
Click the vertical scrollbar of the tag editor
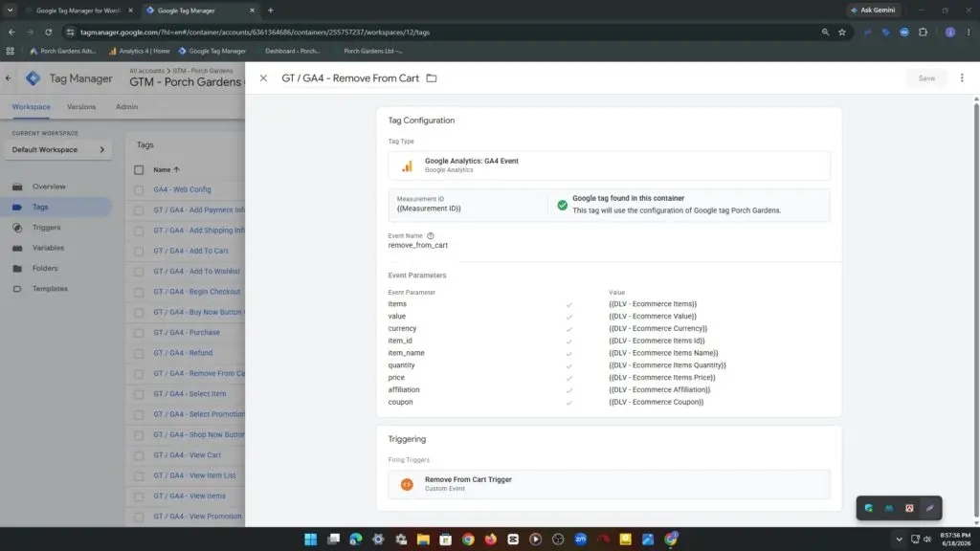click(x=975, y=309)
